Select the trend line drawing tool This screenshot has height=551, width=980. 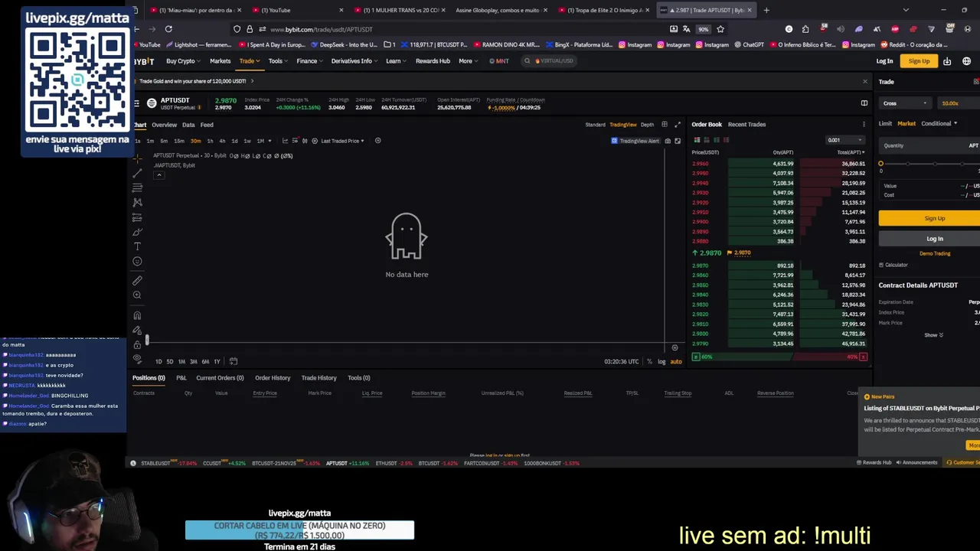coord(137,173)
